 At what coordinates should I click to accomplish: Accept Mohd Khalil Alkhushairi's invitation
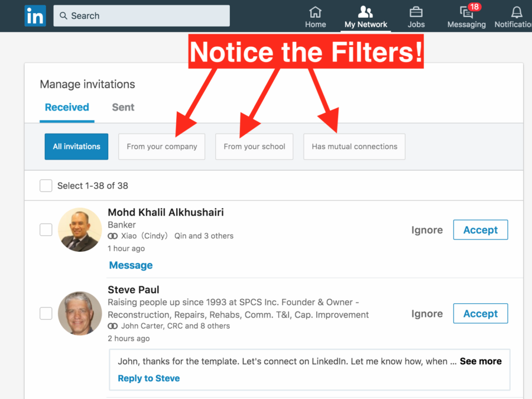point(481,230)
